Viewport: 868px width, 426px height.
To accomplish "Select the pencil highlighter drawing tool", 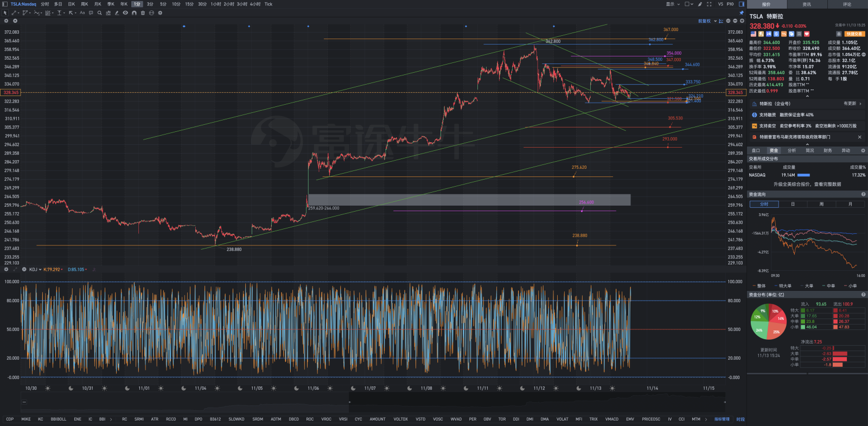I will (x=117, y=13).
